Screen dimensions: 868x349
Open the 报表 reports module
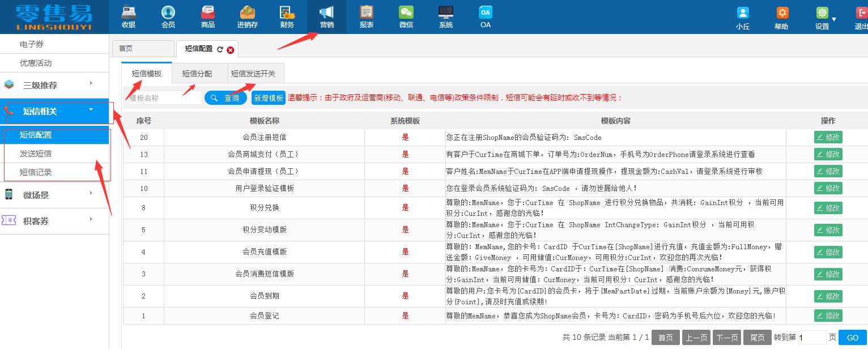point(366,16)
